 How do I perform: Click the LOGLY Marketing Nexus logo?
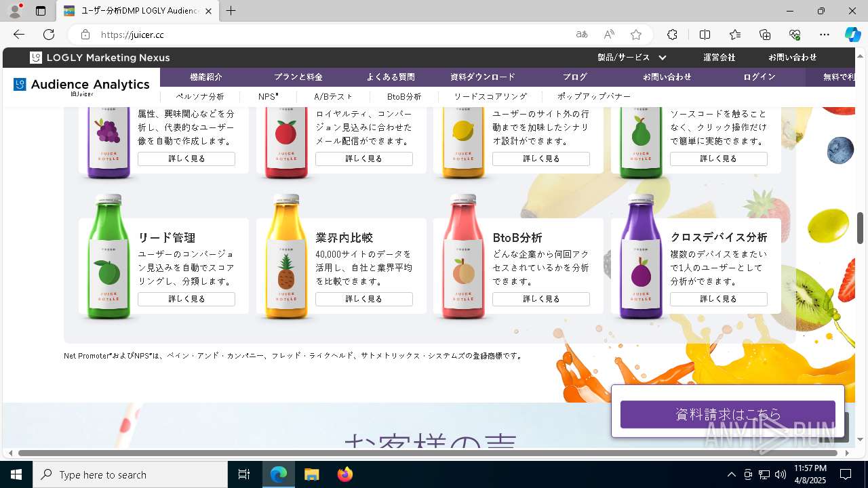[x=100, y=58]
